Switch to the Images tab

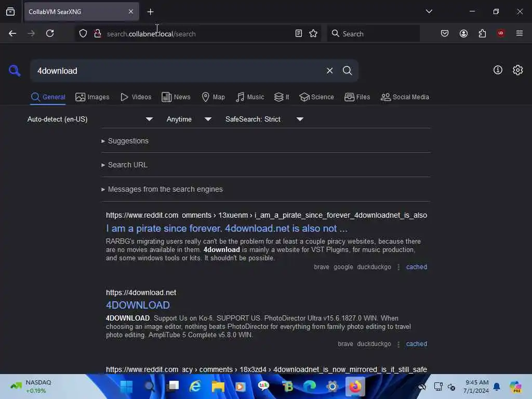click(92, 97)
